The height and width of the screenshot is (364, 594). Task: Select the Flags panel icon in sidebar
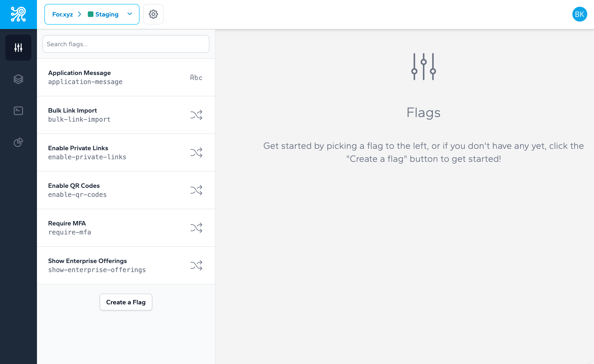18,47
